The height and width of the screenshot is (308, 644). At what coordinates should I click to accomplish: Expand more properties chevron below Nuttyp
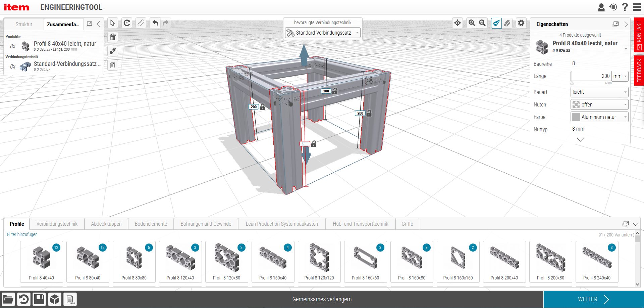pos(580,140)
